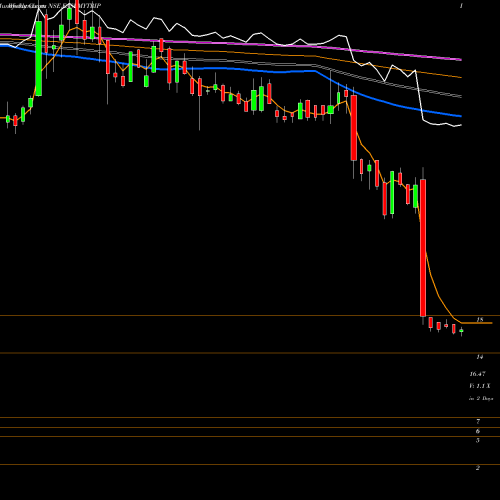Click the 'in 2 Days' label

(x=481, y=398)
